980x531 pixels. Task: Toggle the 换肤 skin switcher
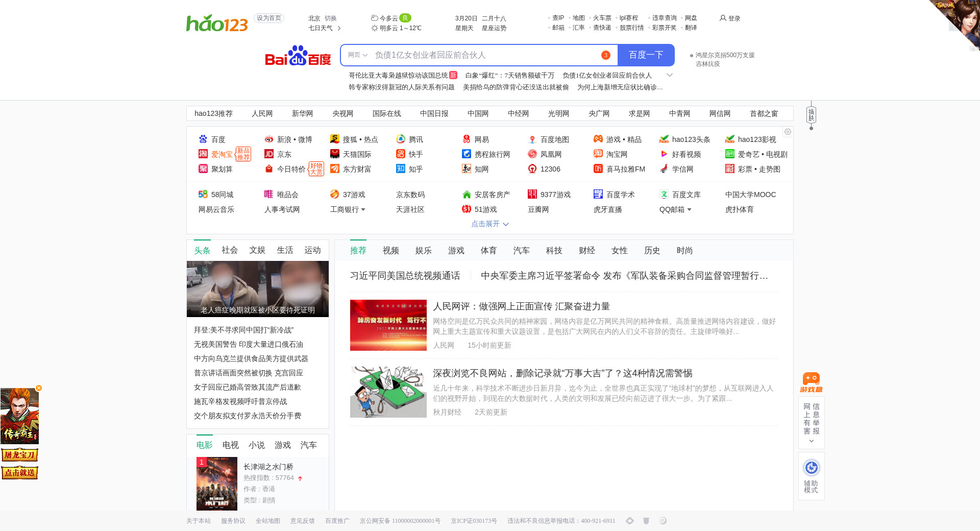(811, 115)
